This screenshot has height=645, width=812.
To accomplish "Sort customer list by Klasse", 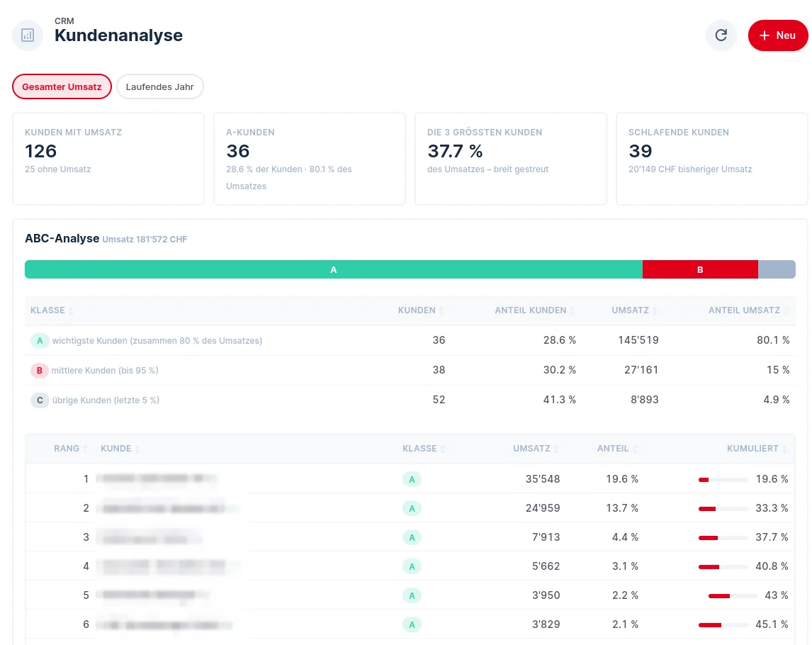I will 424,449.
